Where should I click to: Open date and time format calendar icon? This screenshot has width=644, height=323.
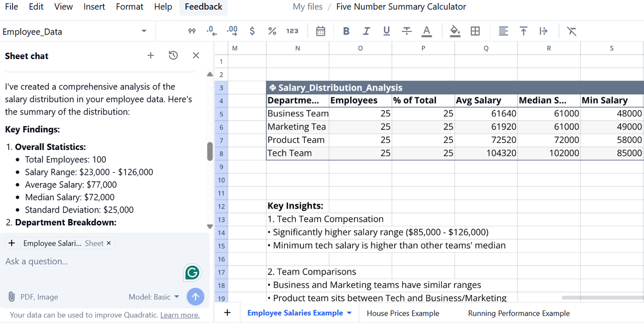pyautogui.click(x=321, y=31)
